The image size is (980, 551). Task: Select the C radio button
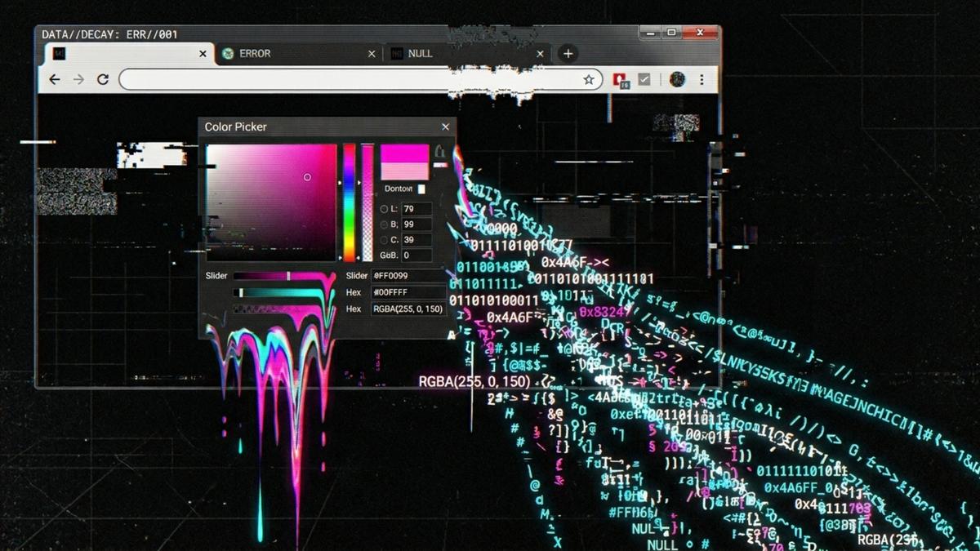pyautogui.click(x=385, y=240)
